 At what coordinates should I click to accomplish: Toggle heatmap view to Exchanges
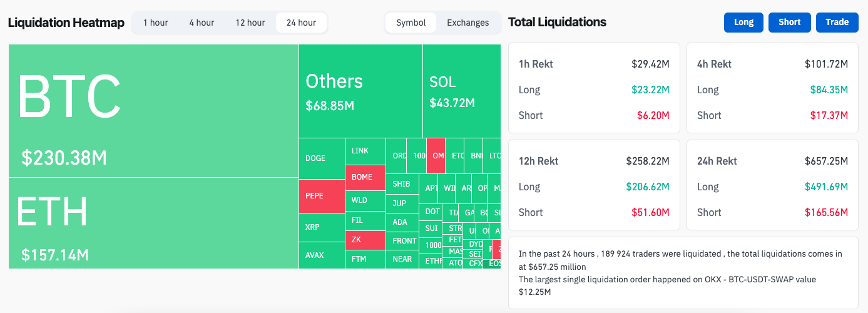tap(467, 23)
